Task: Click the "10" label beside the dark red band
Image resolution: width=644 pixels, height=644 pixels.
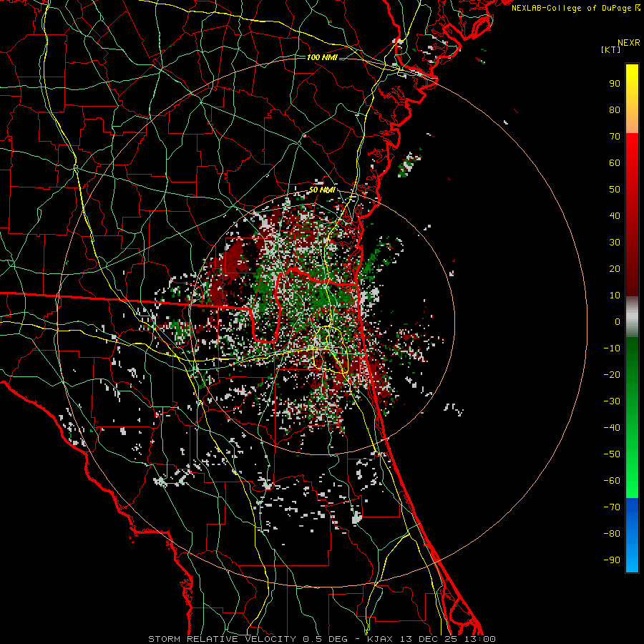Action: (x=615, y=296)
